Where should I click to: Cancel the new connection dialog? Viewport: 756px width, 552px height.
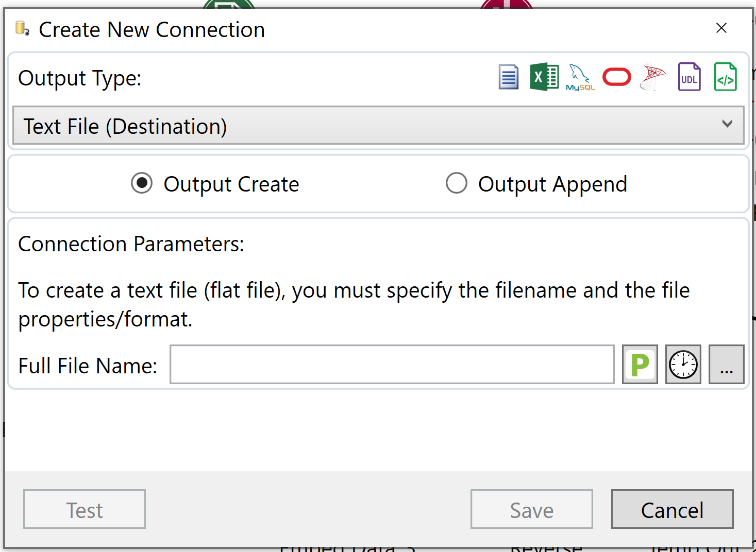pos(672,509)
